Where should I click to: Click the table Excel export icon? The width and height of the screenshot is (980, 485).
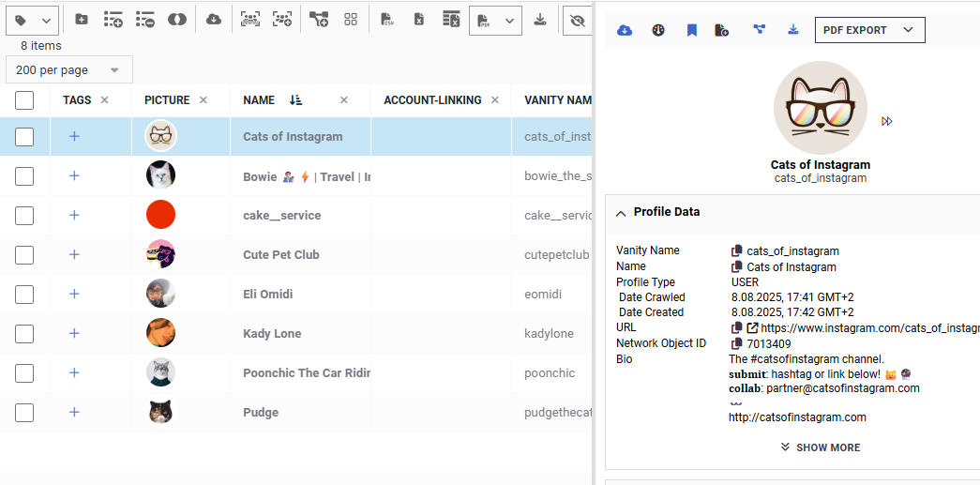[451, 20]
